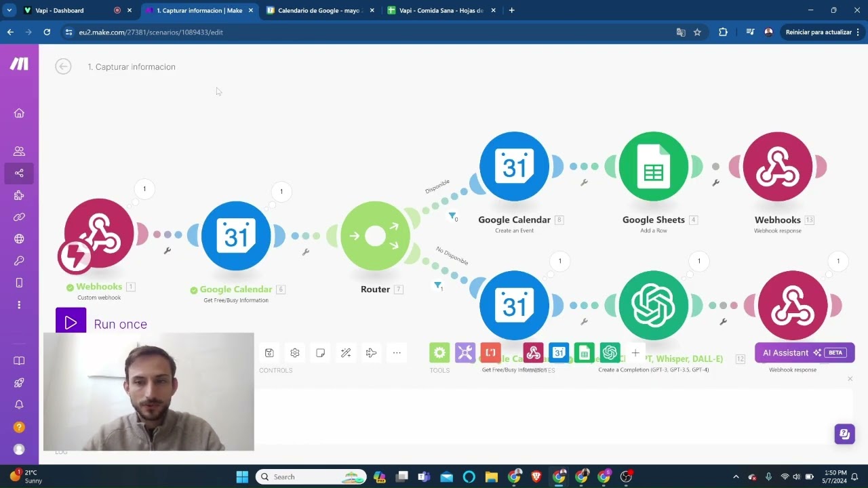Click wrench between Google Sheets and Webhooks

(x=715, y=182)
